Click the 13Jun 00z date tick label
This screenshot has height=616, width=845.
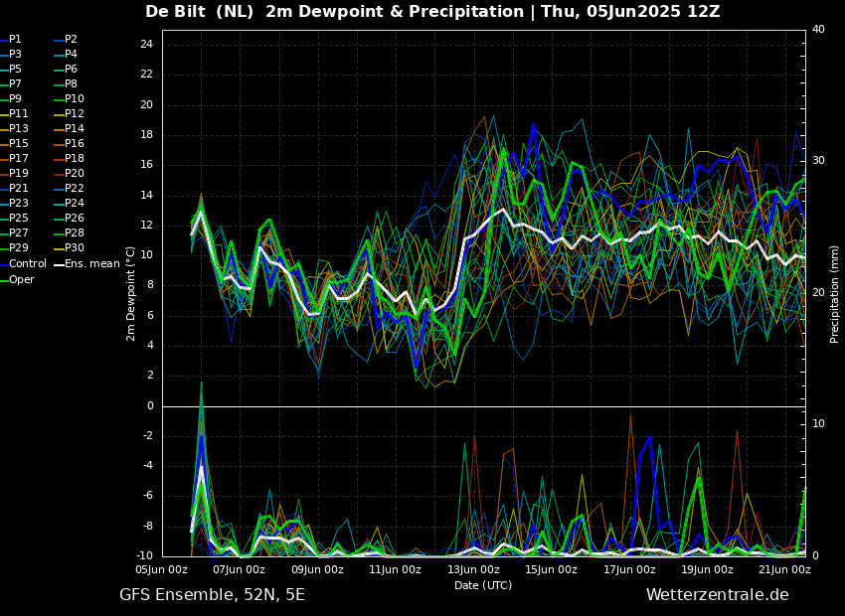473,569
